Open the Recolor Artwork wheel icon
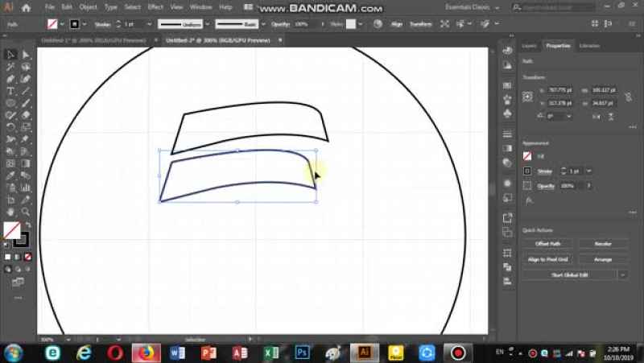Image resolution: width=644 pixels, height=363 pixels. click(378, 24)
